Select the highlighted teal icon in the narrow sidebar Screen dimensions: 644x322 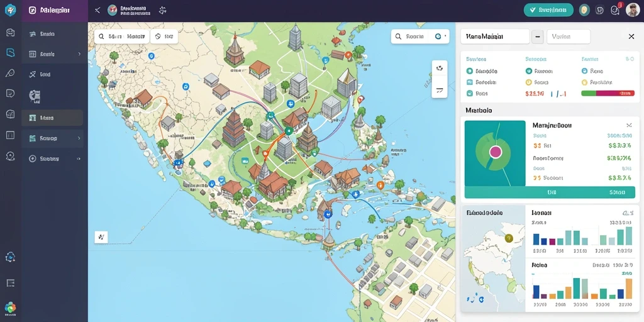pos(10,53)
